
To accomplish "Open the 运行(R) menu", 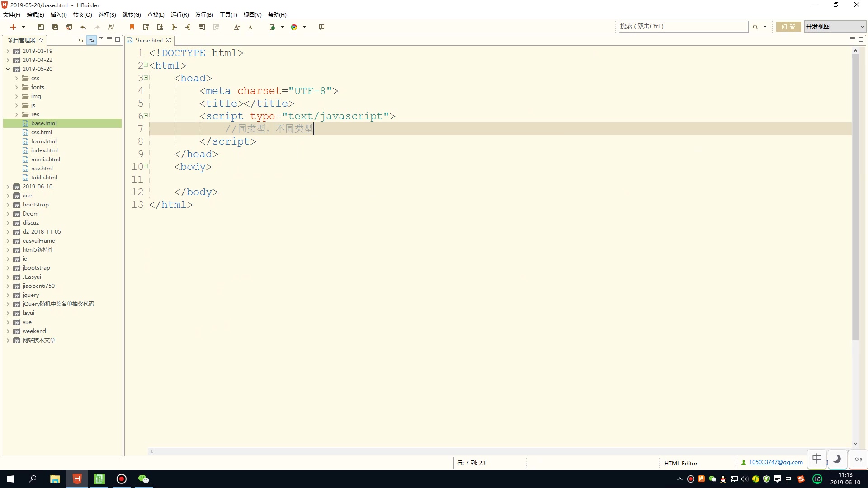I will click(179, 15).
